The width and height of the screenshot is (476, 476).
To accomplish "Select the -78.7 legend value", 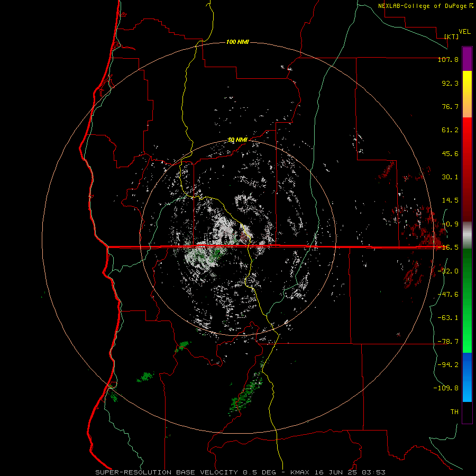I will click(448, 342).
